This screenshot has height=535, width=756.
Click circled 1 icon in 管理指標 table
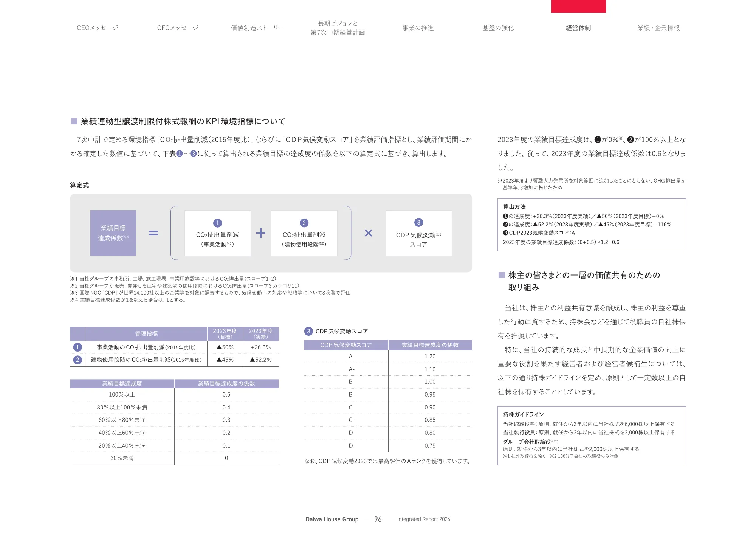[77, 347]
